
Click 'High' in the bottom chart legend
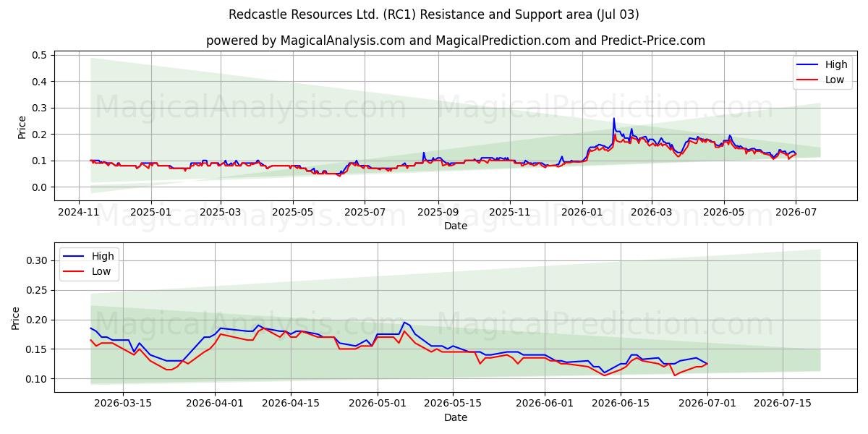[103, 256]
